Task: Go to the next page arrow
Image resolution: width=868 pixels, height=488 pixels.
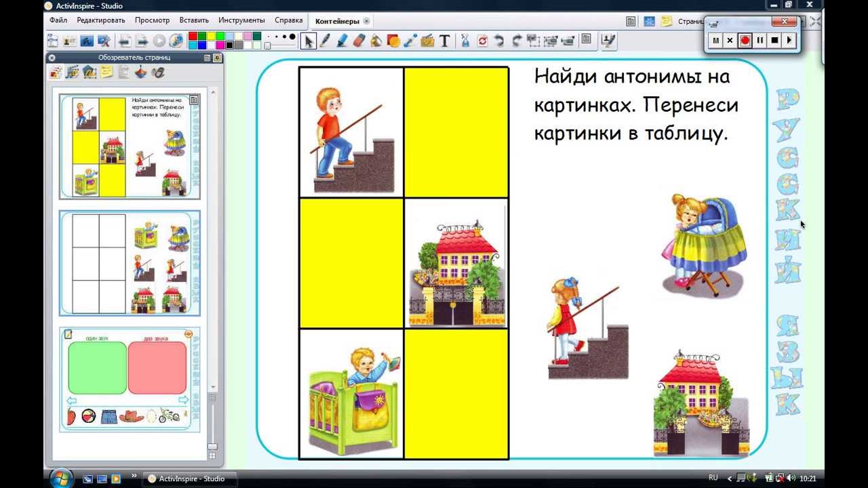Action: pos(142,41)
